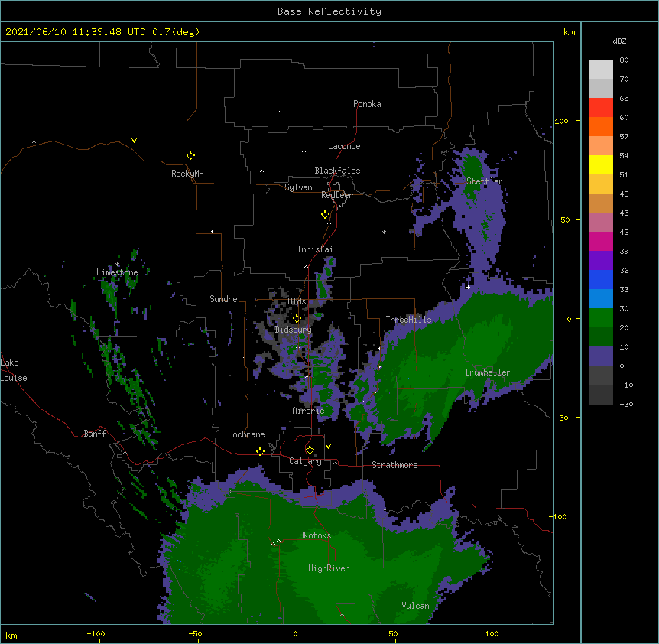Click the 100 tick on the right axis
Viewport: 659px width, 644px height.
[x=561, y=121]
